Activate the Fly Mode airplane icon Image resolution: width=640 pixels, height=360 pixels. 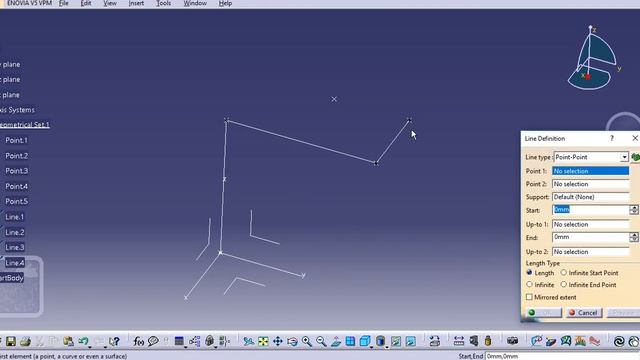249,341
